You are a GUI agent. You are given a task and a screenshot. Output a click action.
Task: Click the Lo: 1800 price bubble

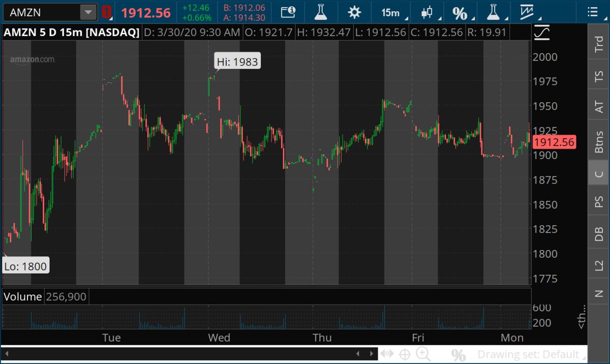(x=25, y=265)
